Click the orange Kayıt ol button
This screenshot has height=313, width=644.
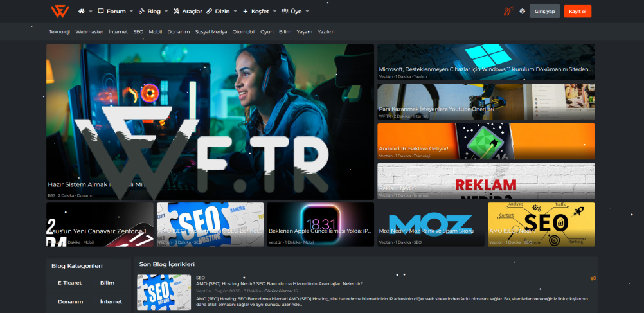point(577,12)
